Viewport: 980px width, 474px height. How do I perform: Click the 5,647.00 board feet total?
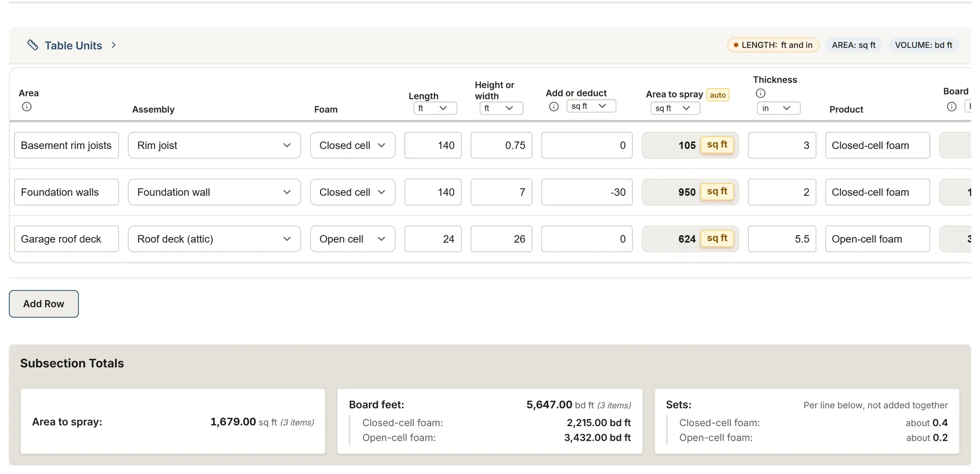tap(549, 405)
